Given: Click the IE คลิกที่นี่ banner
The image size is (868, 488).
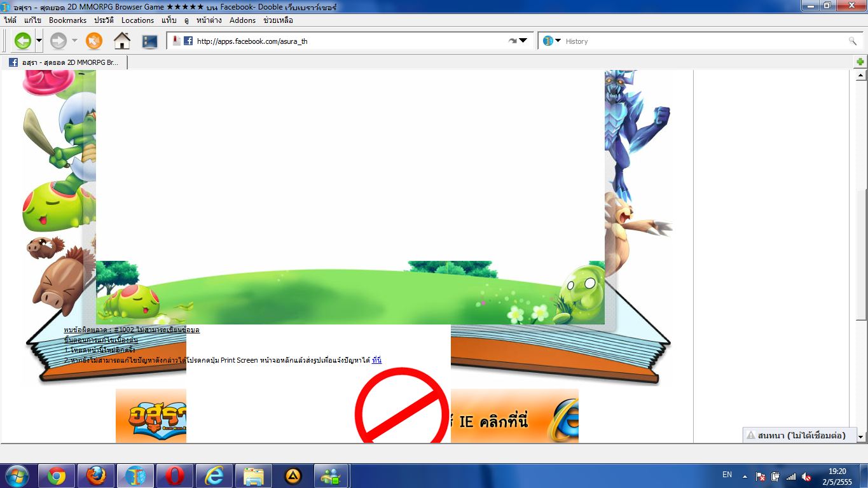Looking at the screenshot, I should pos(514,416).
